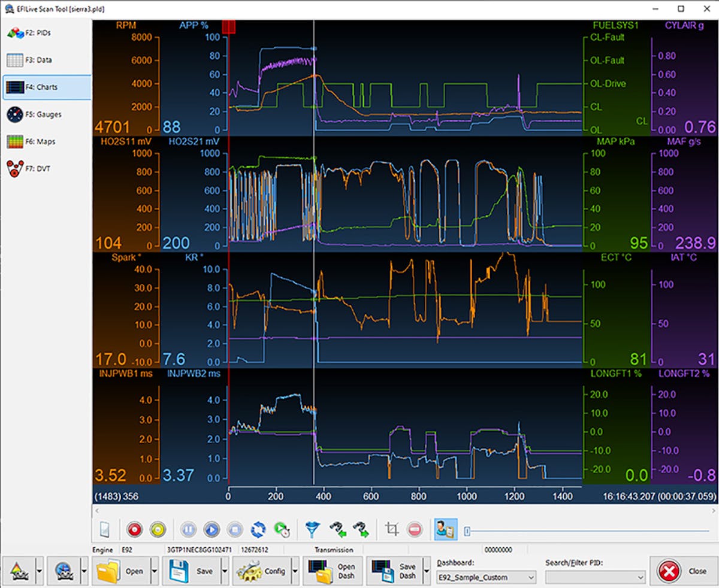Click the playback position slider handle

[x=467, y=530]
